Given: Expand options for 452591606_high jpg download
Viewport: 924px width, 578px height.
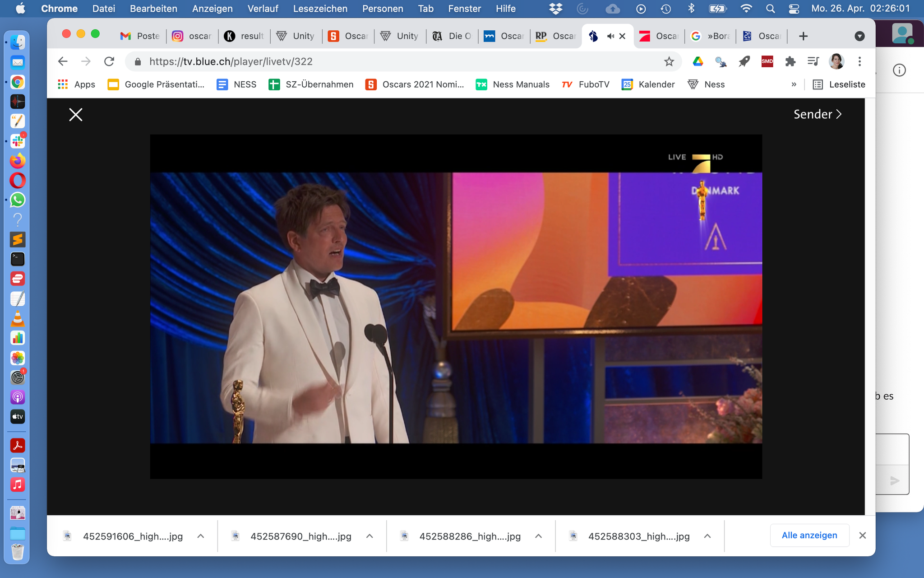Looking at the screenshot, I should (x=201, y=536).
